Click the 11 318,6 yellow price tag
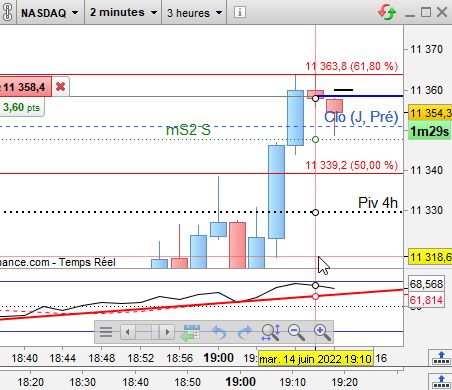This screenshot has width=452, height=390. click(x=431, y=257)
